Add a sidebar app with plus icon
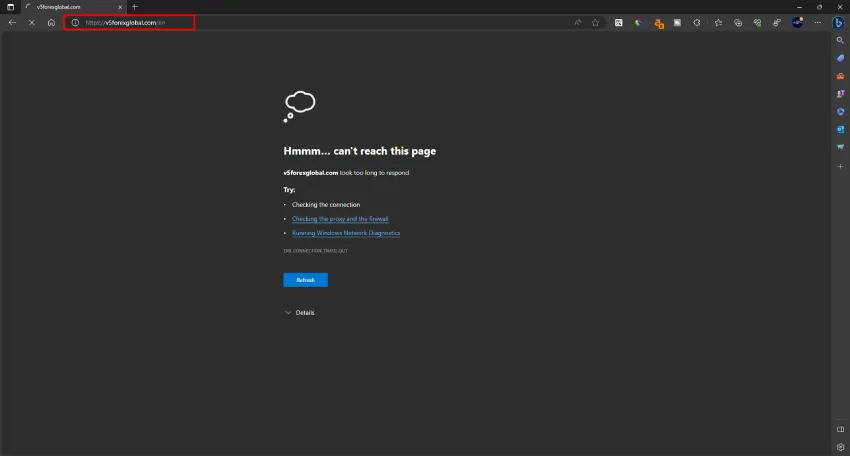 (x=840, y=166)
